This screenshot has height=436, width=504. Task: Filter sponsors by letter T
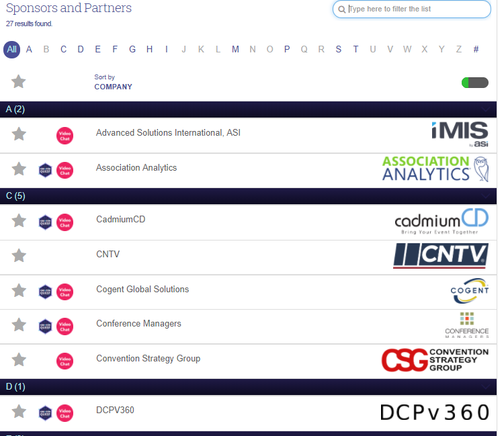pyautogui.click(x=355, y=50)
